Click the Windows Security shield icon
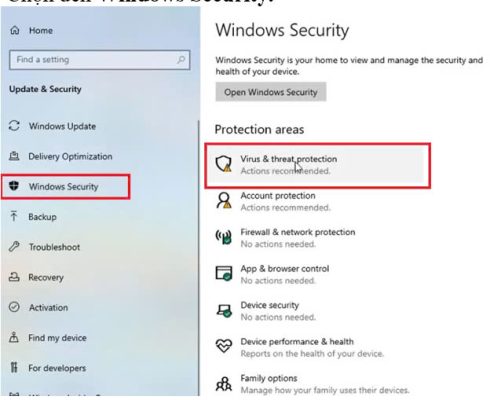 point(14,186)
